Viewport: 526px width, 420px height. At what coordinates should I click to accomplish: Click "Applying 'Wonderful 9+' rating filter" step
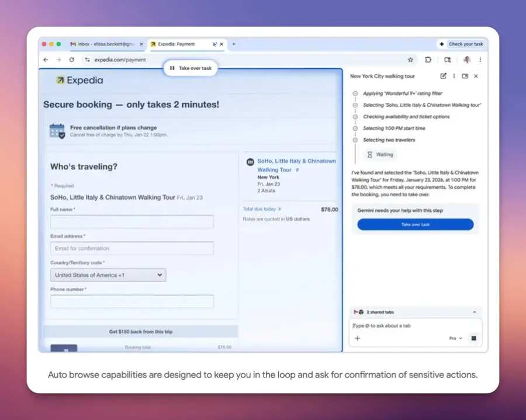[x=403, y=93]
